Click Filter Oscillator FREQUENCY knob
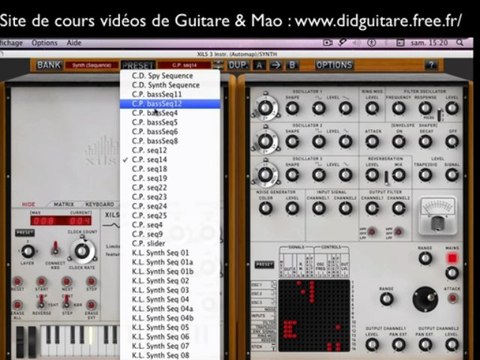 (399, 108)
